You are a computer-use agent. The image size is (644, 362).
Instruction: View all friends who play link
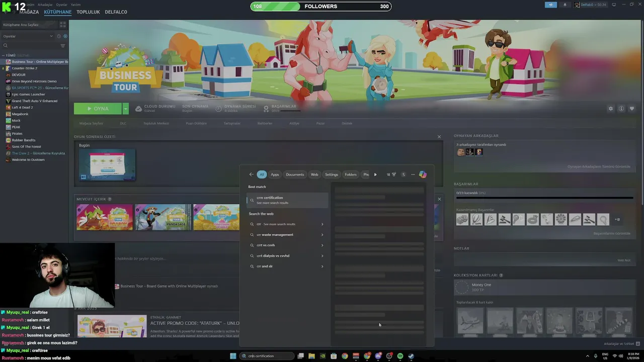599,166
